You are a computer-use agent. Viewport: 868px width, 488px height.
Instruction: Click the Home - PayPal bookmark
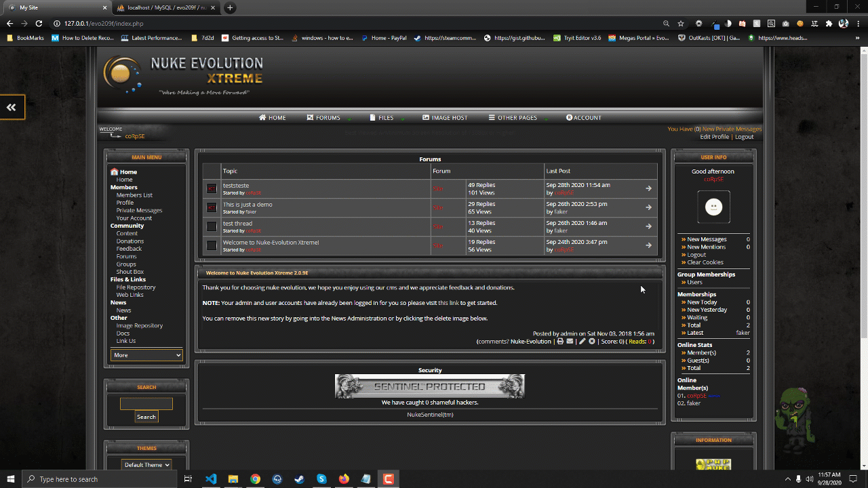pos(384,38)
